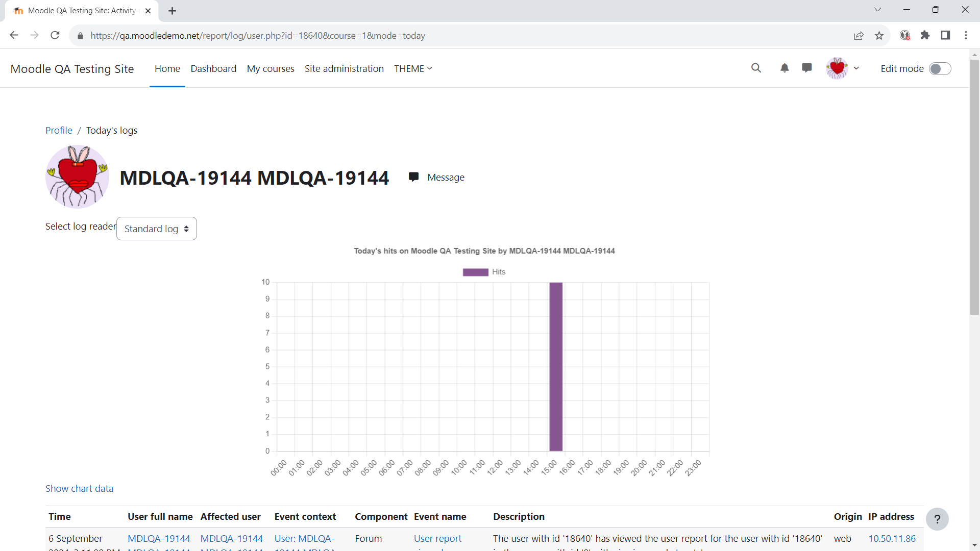Open a new browser tab with plus
Viewport: 980px width, 551px height.
(173, 11)
